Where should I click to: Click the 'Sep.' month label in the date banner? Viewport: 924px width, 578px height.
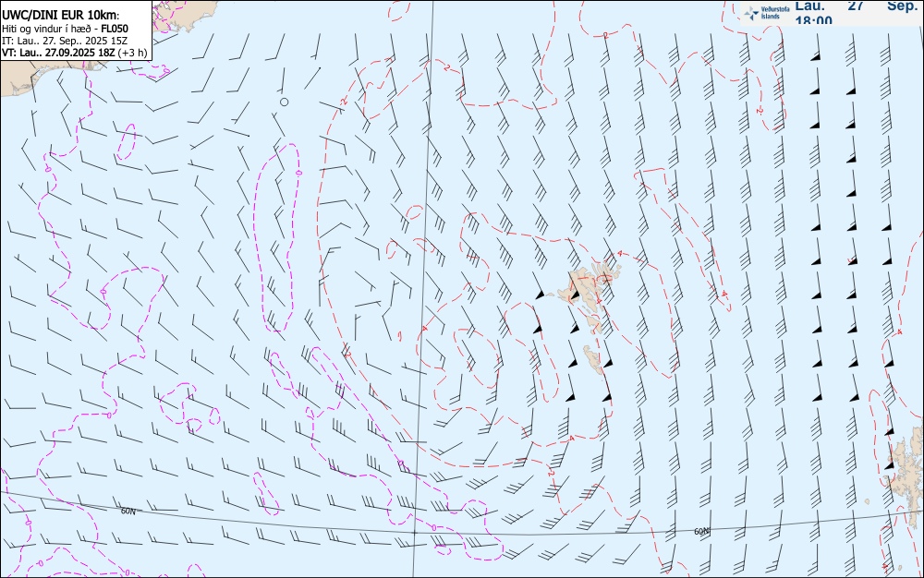point(902,6)
